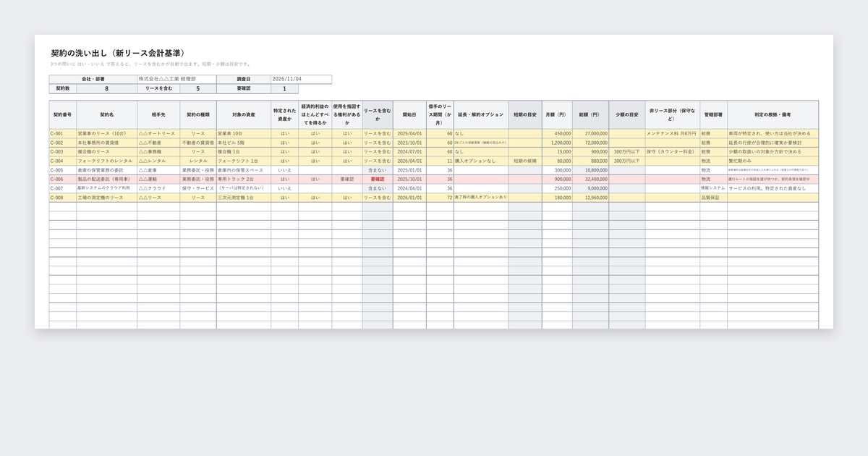
Task: Select the total amount cell '27,000,000'
Action: tap(590, 134)
